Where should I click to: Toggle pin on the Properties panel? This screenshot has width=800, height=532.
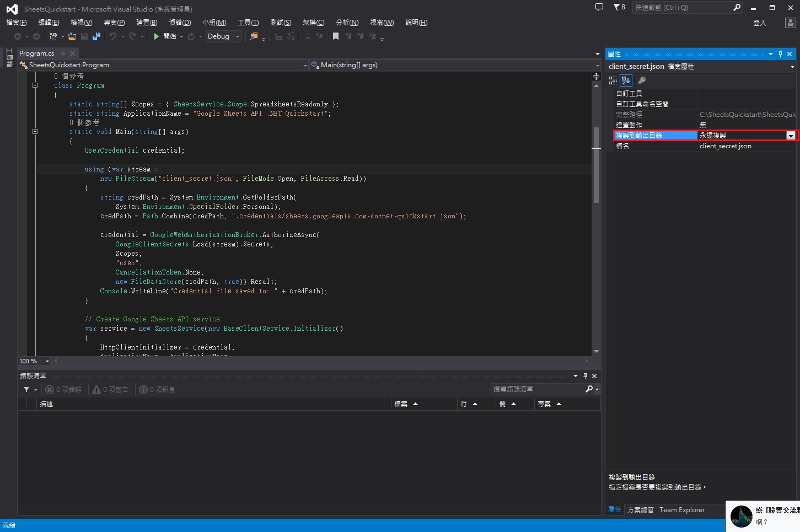click(780, 54)
